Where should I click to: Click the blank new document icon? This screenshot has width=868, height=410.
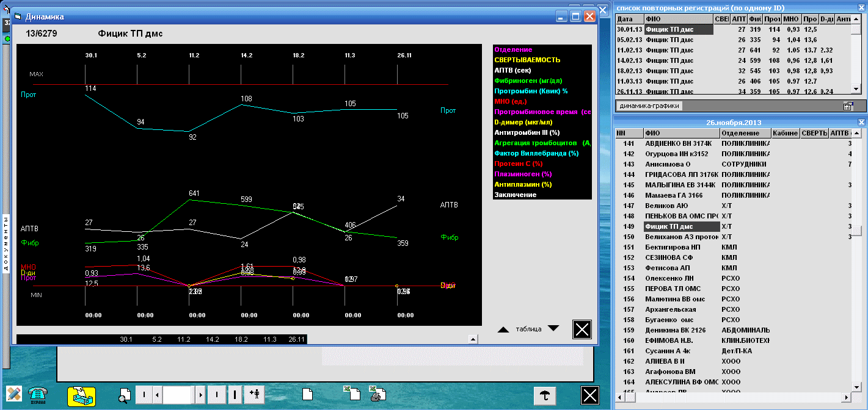tap(308, 395)
